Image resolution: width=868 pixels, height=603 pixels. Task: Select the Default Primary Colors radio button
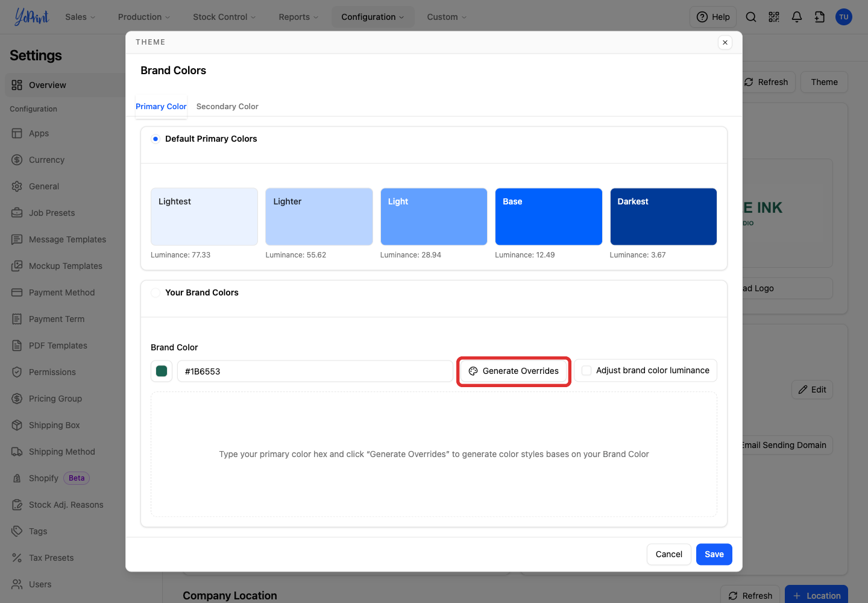click(156, 139)
